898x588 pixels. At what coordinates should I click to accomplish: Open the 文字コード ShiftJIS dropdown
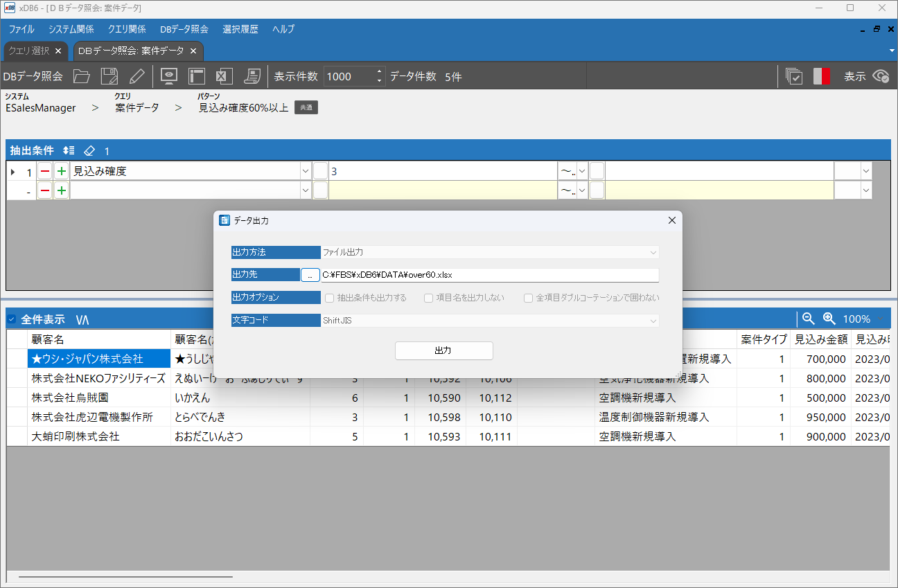[653, 321]
